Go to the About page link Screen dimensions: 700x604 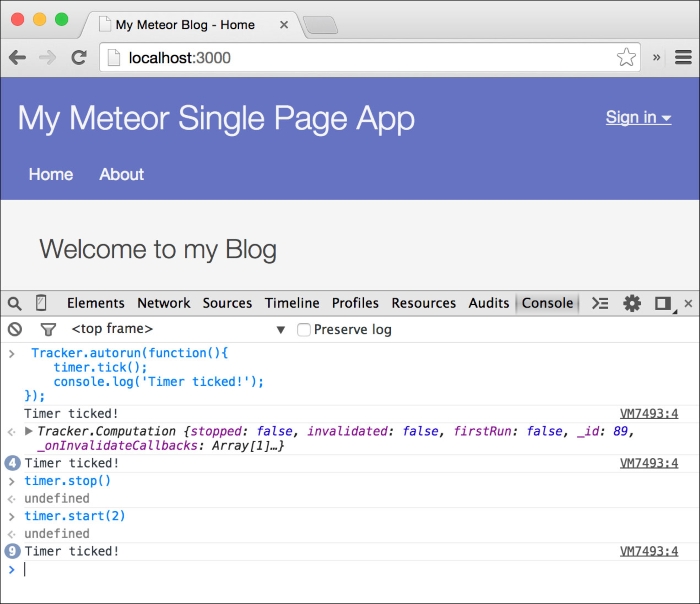tap(121, 174)
